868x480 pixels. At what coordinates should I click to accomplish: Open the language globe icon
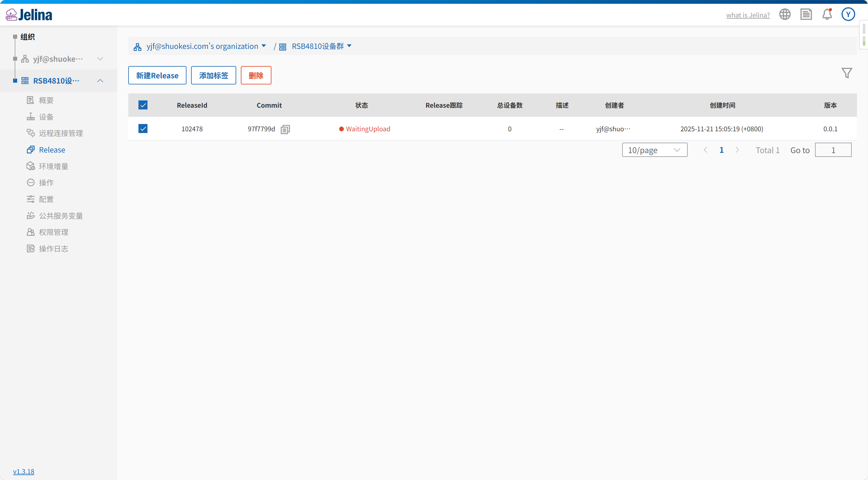[785, 15]
